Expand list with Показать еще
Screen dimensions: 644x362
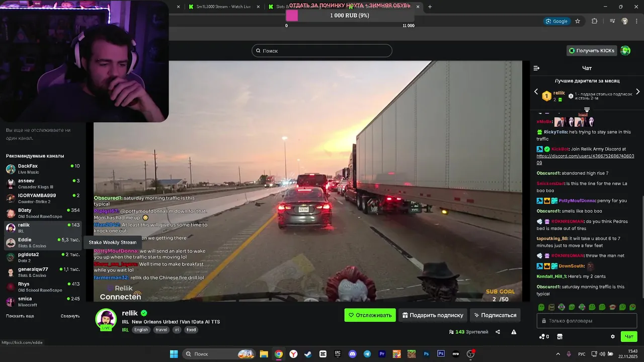pos(20,316)
